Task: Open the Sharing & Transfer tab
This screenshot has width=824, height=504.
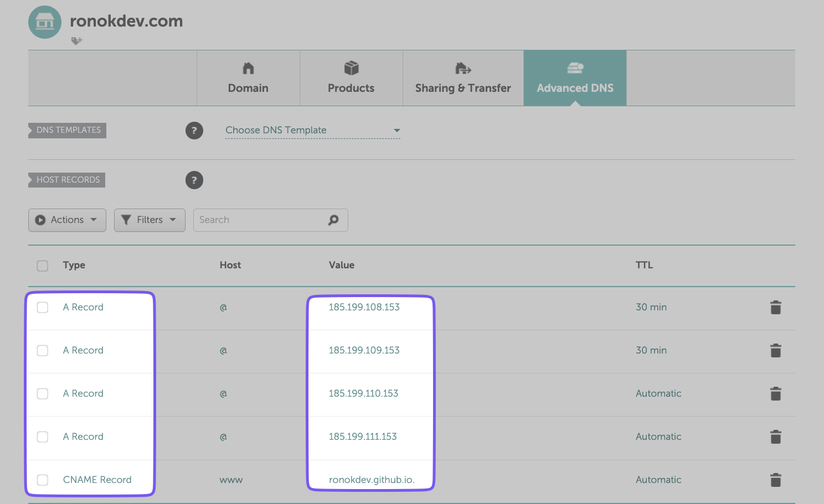Action: click(463, 78)
